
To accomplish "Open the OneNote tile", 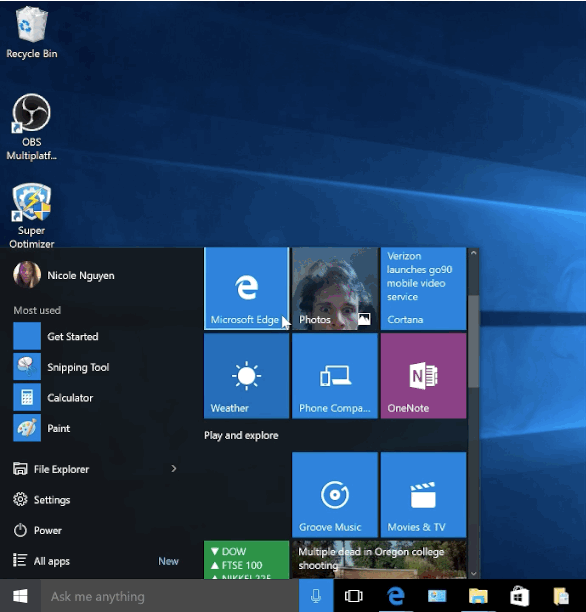I will [423, 376].
